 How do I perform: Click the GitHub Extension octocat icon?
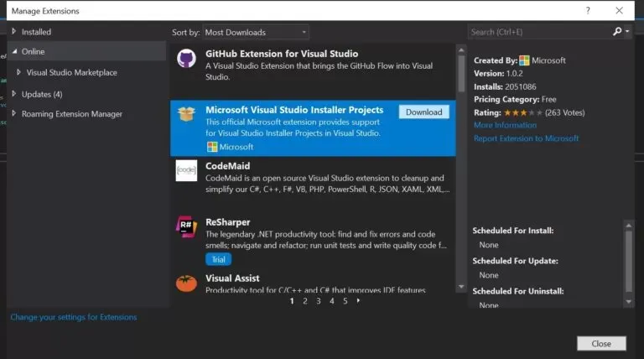[x=186, y=59]
